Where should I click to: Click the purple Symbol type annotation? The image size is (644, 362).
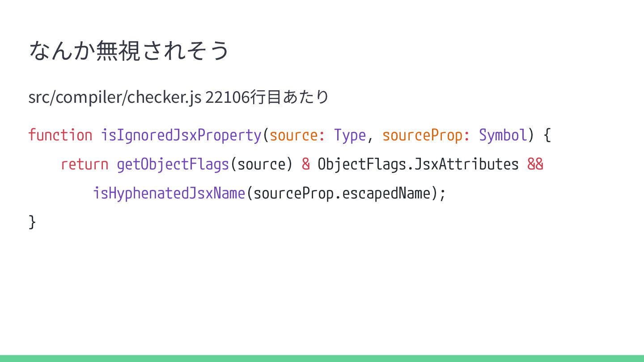[503, 135]
